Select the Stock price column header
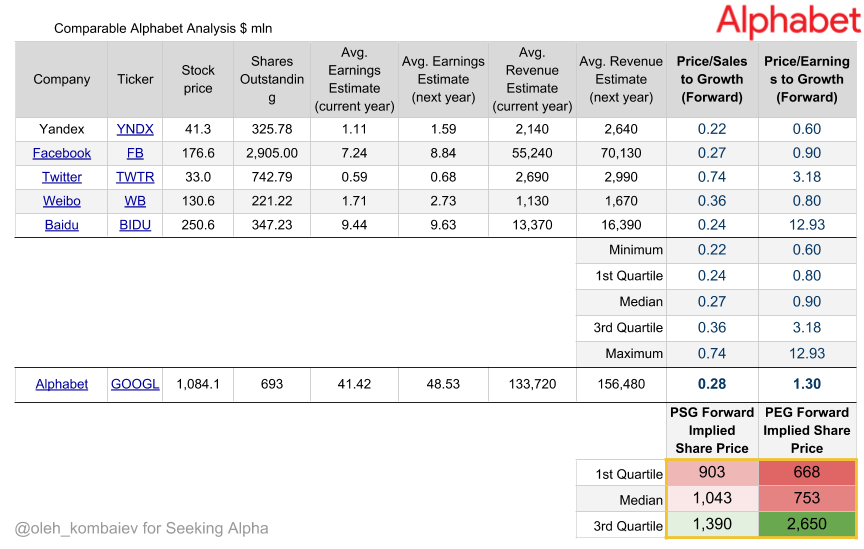The height and width of the screenshot is (549, 864). tap(198, 79)
